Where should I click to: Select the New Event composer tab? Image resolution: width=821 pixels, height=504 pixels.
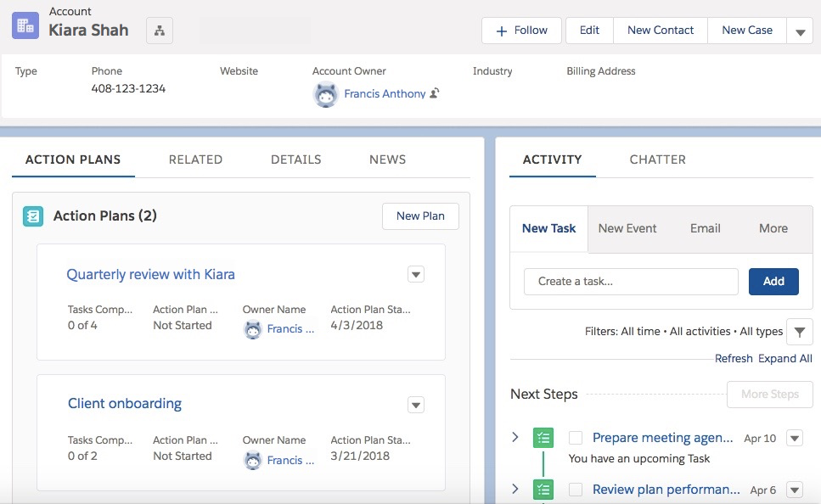click(627, 229)
